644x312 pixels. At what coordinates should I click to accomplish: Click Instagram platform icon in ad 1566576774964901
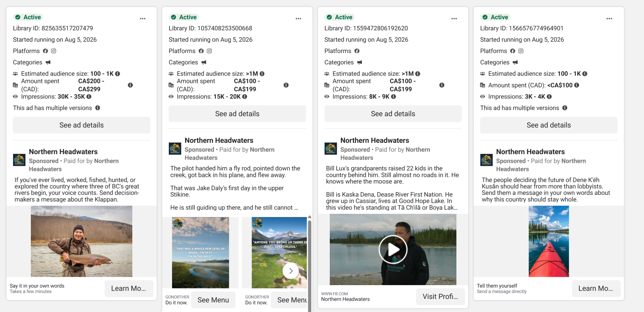tap(521, 51)
